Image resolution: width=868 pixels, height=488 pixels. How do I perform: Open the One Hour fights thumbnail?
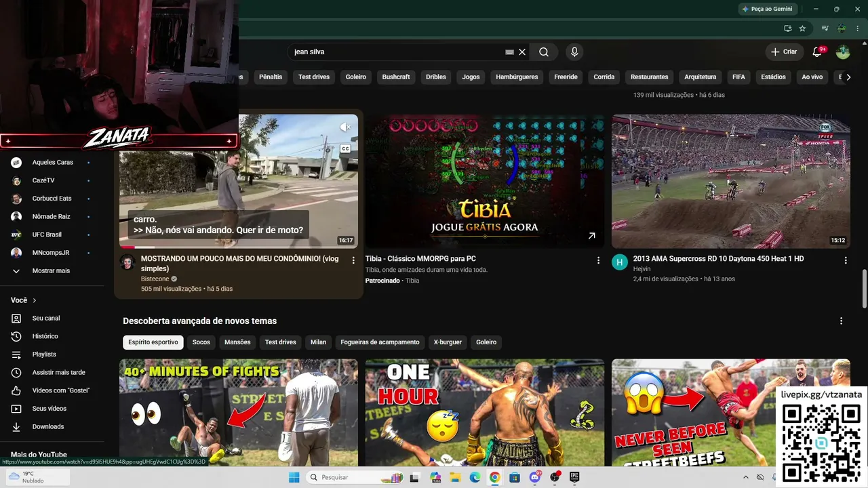[x=484, y=413]
